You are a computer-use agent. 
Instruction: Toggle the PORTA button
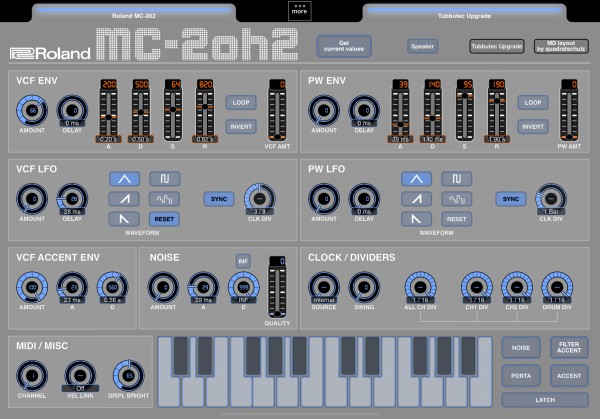click(521, 376)
